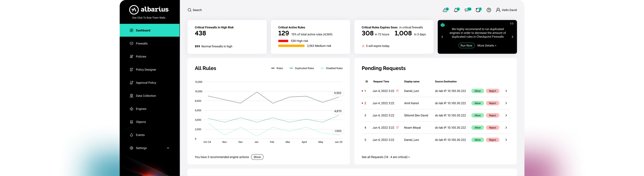Click '899 Normal firewalls in high' text
Viewport: 644px width, 176px height.
tap(214, 46)
